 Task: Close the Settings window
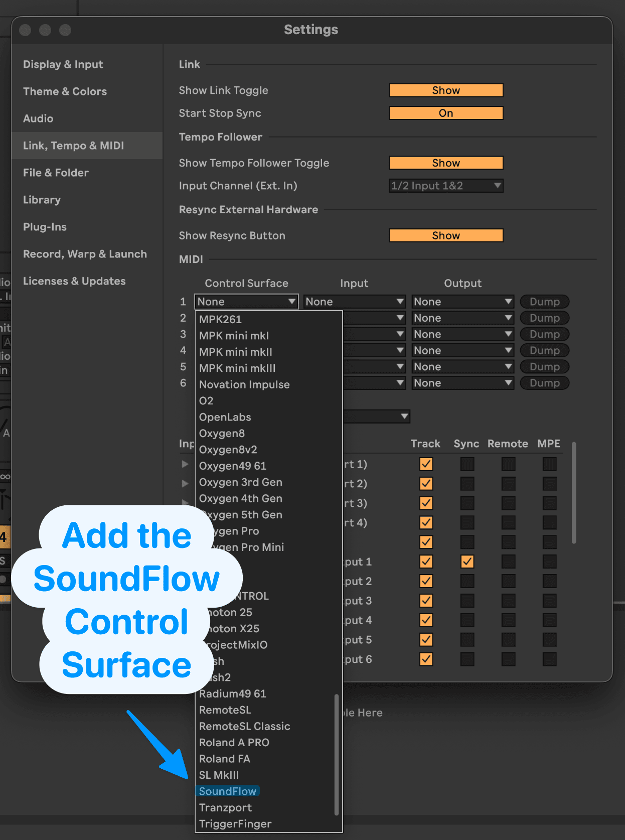pyautogui.click(x=25, y=30)
